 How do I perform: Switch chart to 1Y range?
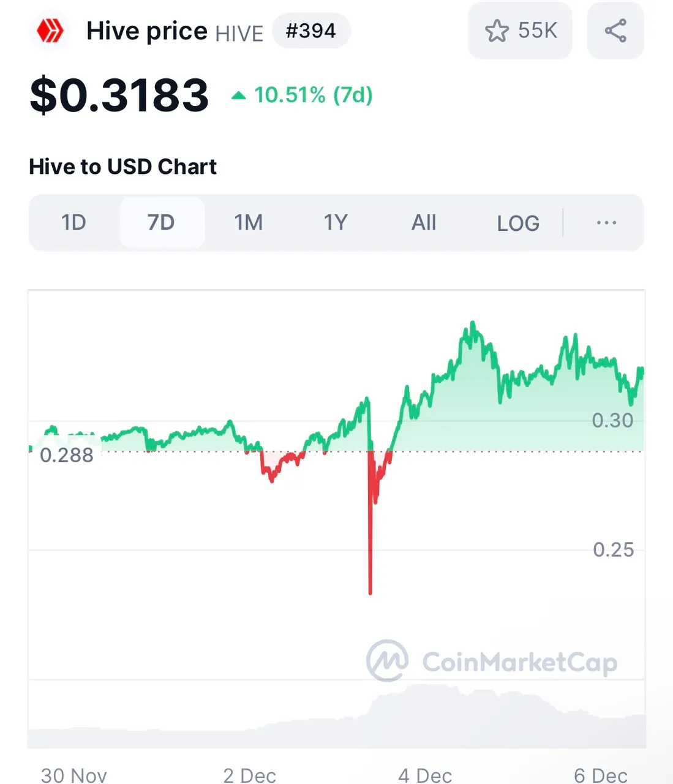click(x=336, y=222)
